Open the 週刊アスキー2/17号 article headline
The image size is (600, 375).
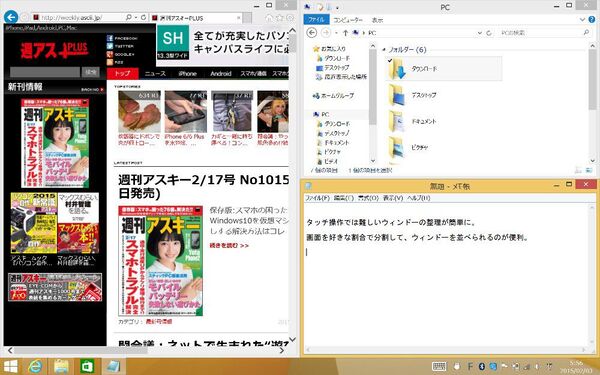click(203, 186)
